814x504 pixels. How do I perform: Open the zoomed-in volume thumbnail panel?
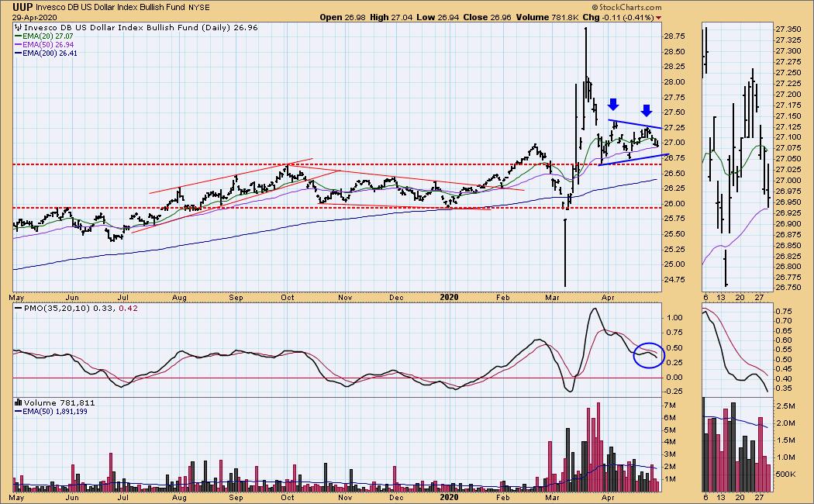pyautogui.click(x=737, y=445)
